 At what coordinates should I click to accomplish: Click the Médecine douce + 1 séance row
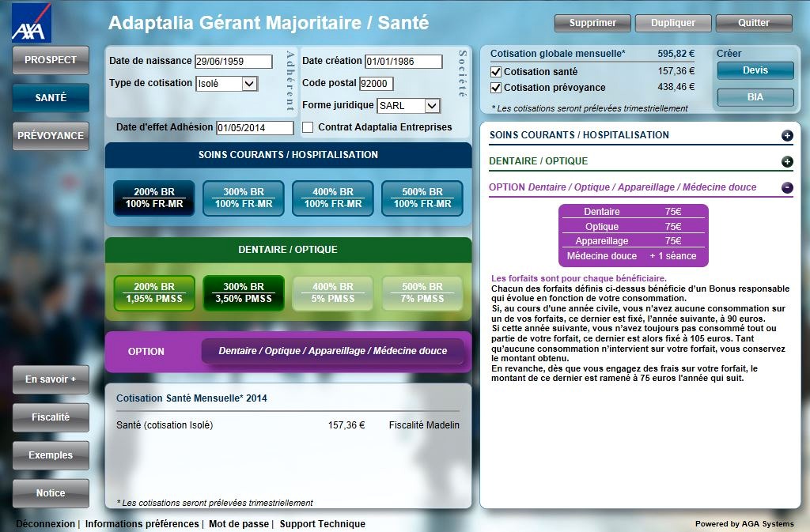click(x=633, y=256)
